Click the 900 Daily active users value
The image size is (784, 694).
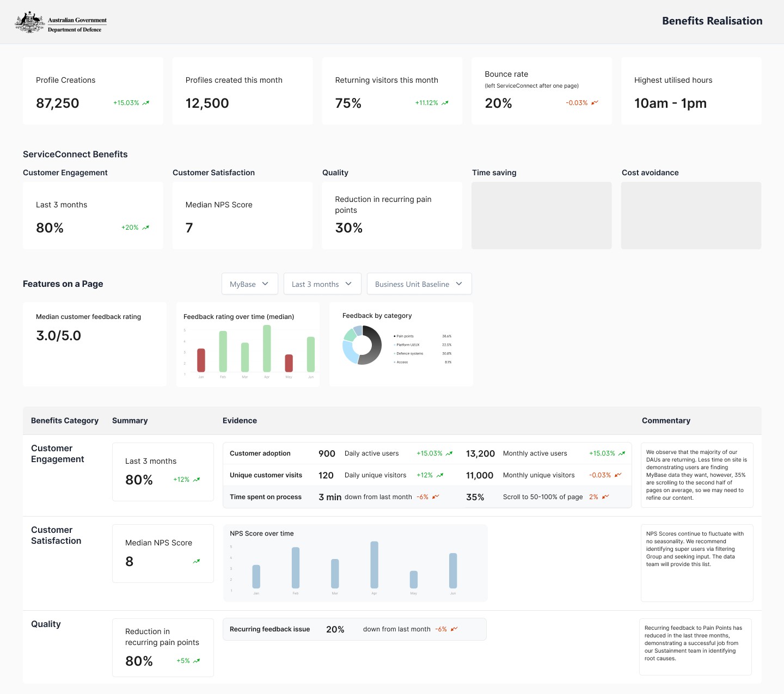tap(327, 453)
